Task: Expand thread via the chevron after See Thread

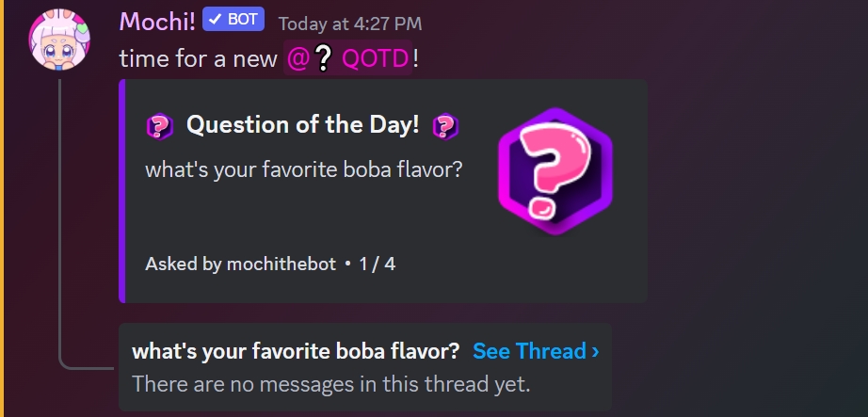Action: click(595, 352)
